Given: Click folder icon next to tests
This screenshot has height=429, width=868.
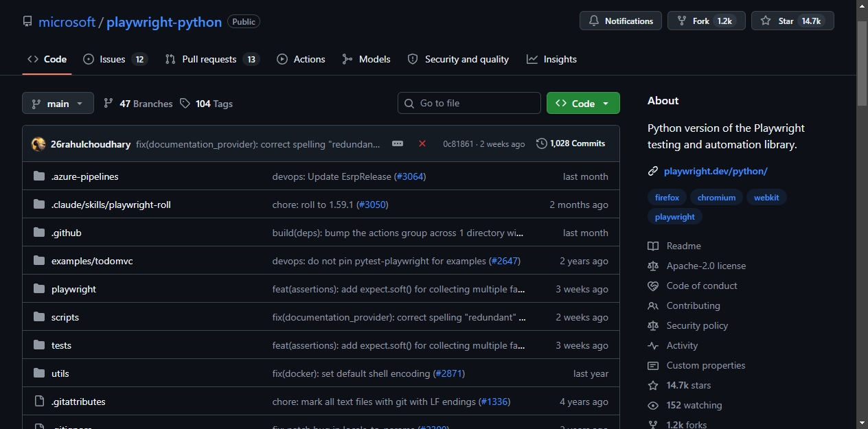Looking at the screenshot, I should click(39, 345).
